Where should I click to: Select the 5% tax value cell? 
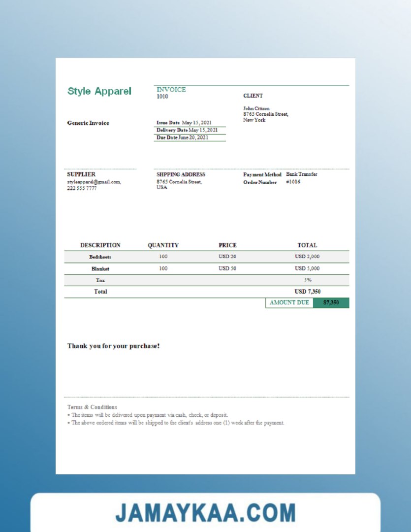point(307,280)
